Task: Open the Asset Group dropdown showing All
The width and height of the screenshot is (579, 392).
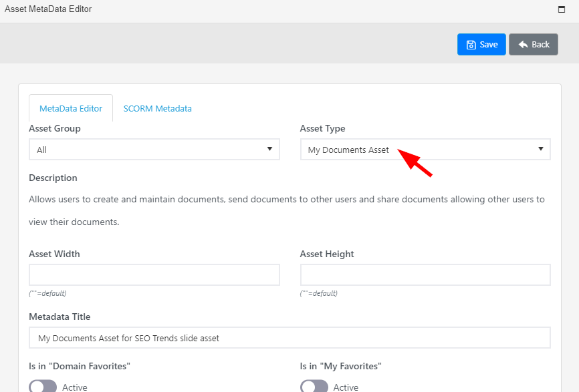Action: point(154,150)
